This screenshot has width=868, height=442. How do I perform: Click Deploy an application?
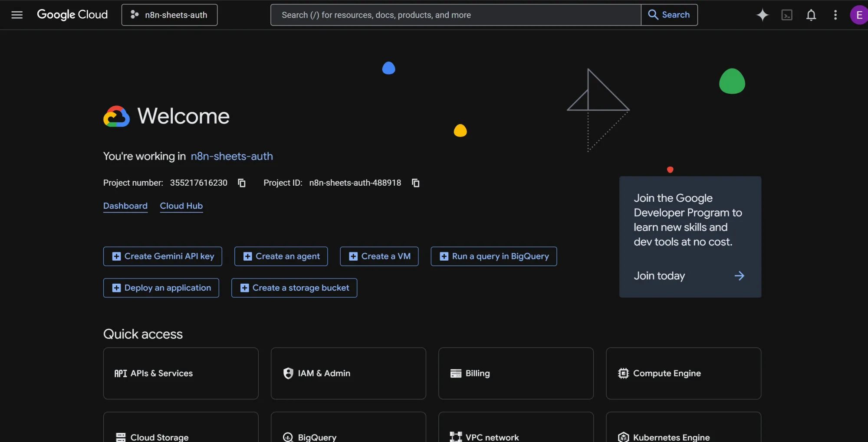click(x=161, y=288)
